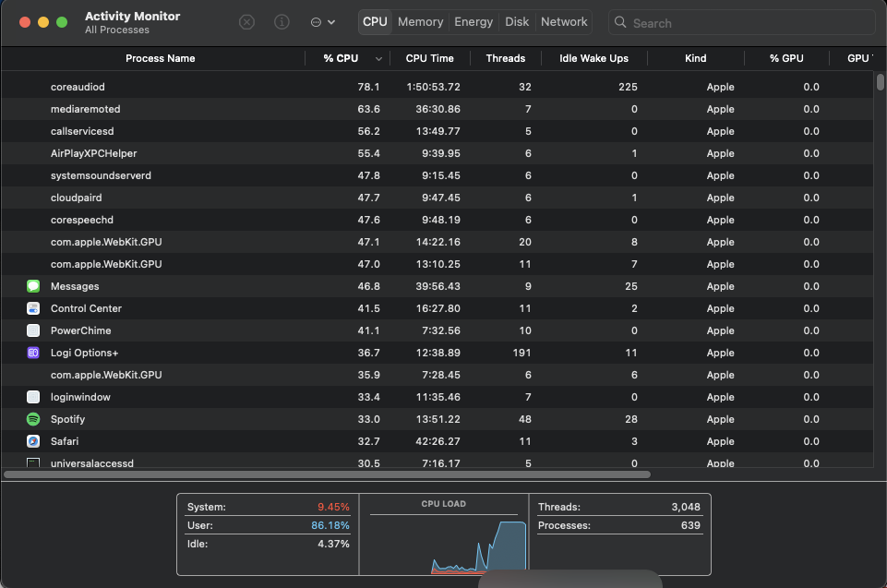The height and width of the screenshot is (588, 887).
Task: Click the PowerChime process icon
Action: [33, 330]
